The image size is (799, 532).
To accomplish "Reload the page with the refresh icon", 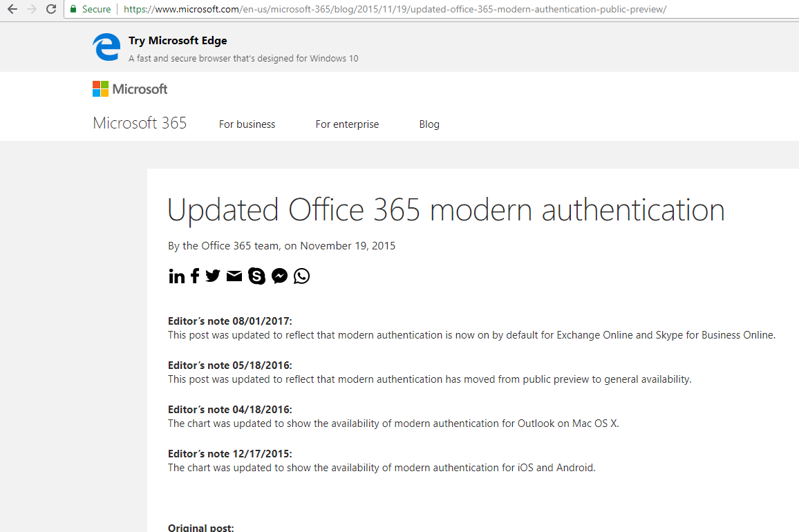I will [x=50, y=9].
